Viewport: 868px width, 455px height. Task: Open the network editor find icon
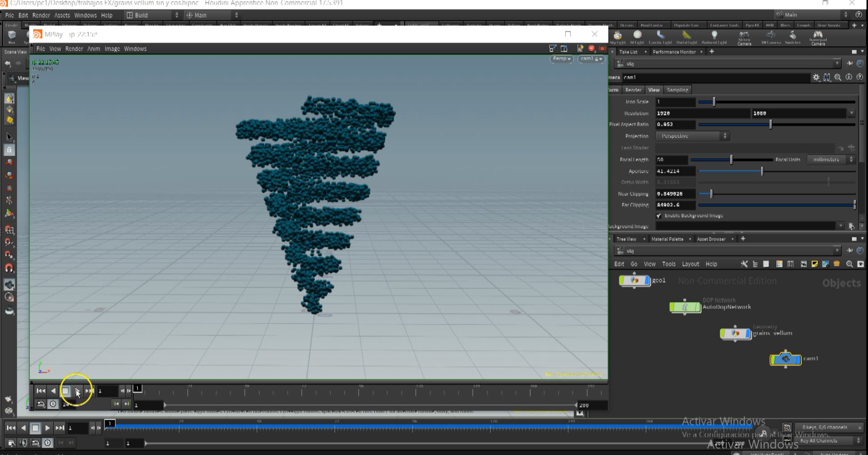[850, 264]
